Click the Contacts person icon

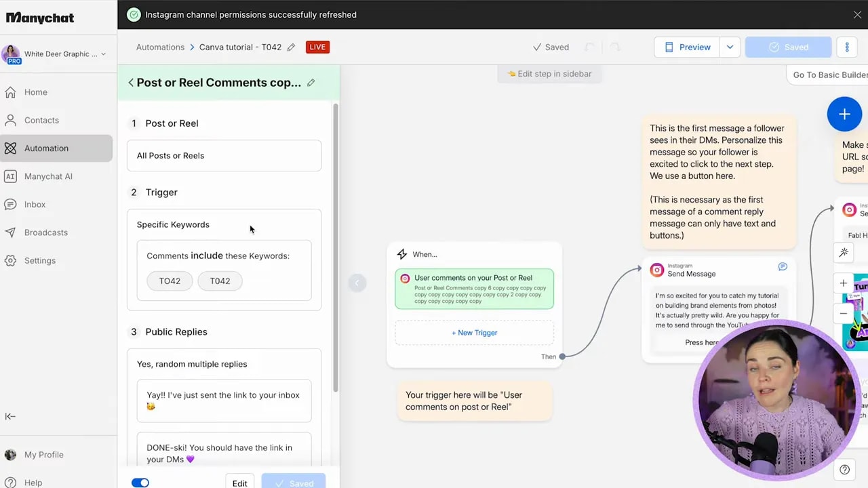pyautogui.click(x=10, y=120)
